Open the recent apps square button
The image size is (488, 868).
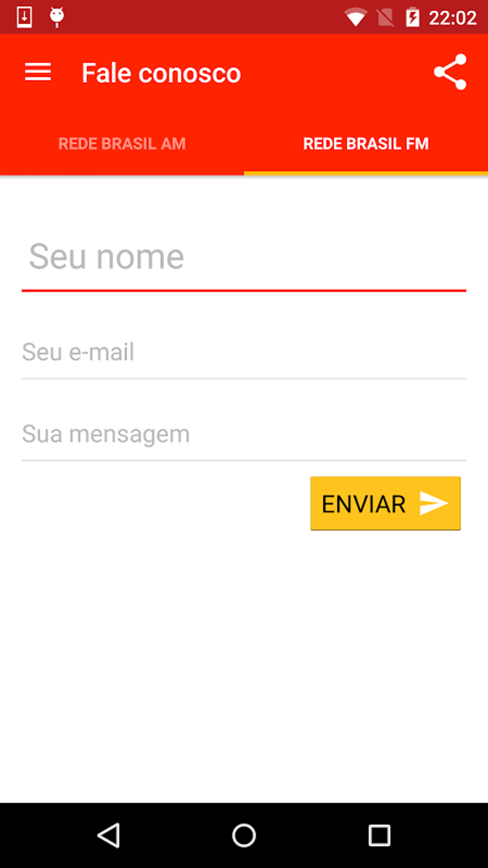click(x=379, y=835)
